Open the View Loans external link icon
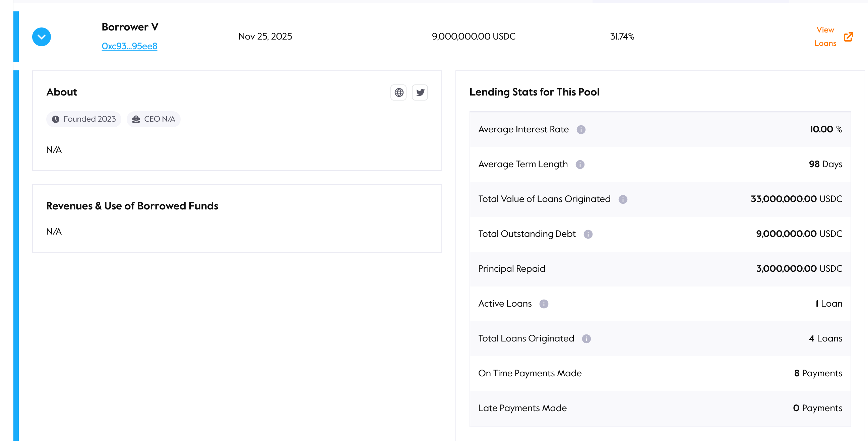This screenshot has height=441, width=868. pos(848,37)
